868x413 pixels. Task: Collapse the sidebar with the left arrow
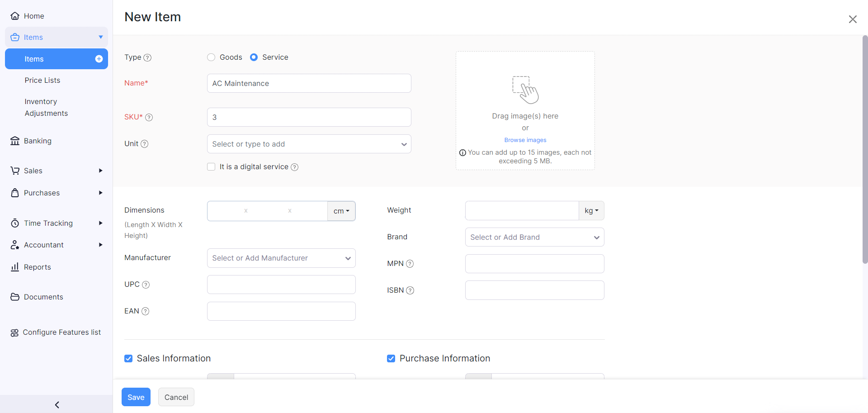pyautogui.click(x=57, y=404)
